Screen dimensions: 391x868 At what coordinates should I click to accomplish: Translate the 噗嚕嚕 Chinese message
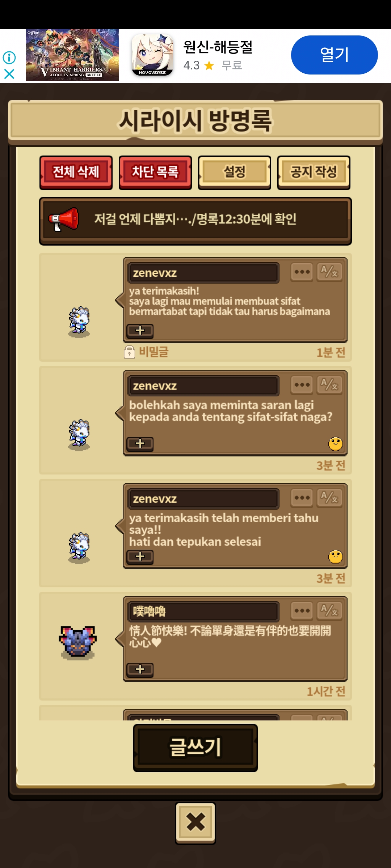point(329,610)
